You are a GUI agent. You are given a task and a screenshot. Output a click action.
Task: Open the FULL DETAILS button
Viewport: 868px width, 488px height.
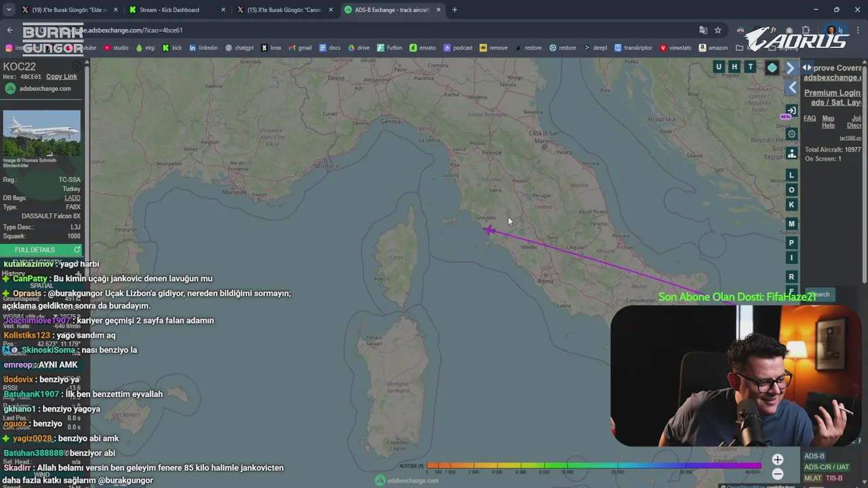[41, 250]
